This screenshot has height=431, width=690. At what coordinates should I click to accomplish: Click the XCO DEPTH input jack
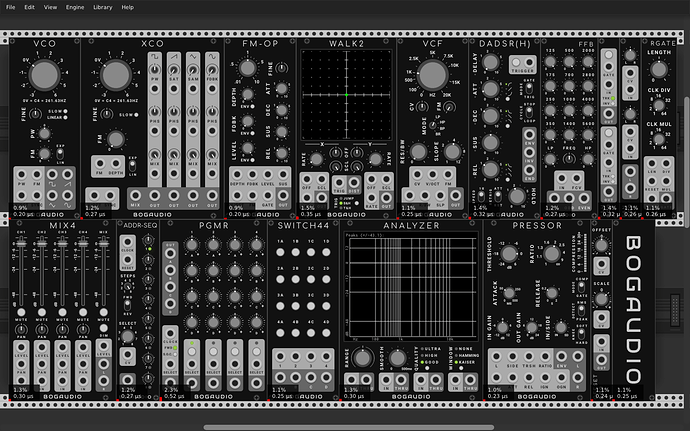[x=115, y=163]
